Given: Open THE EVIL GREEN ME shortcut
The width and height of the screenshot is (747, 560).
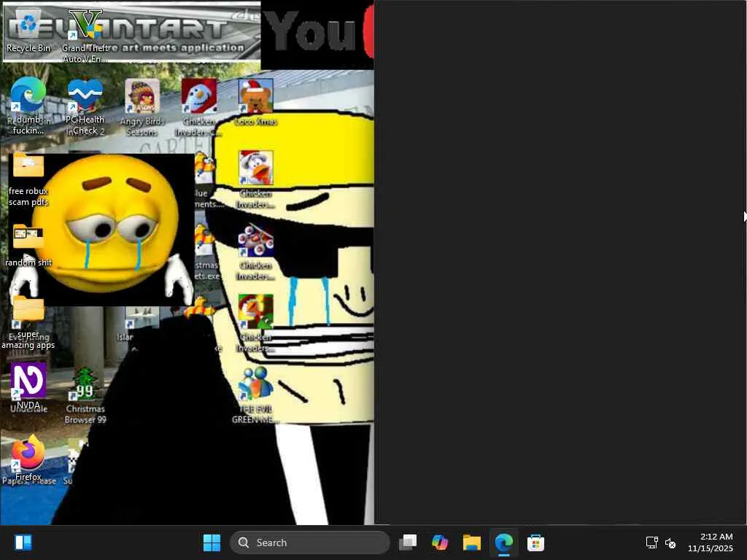Looking at the screenshot, I should [x=256, y=395].
